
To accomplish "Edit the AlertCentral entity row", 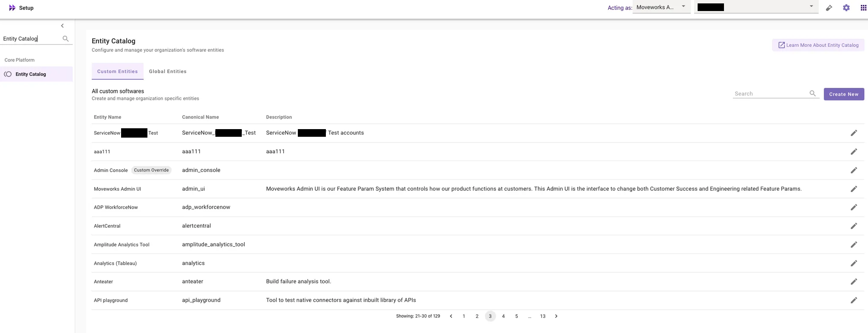I will tap(854, 226).
